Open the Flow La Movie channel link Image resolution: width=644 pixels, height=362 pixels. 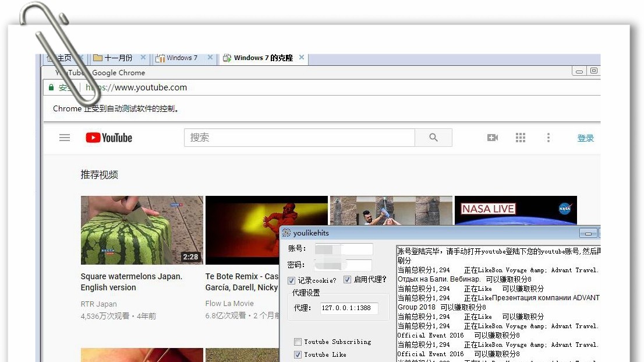tap(229, 304)
